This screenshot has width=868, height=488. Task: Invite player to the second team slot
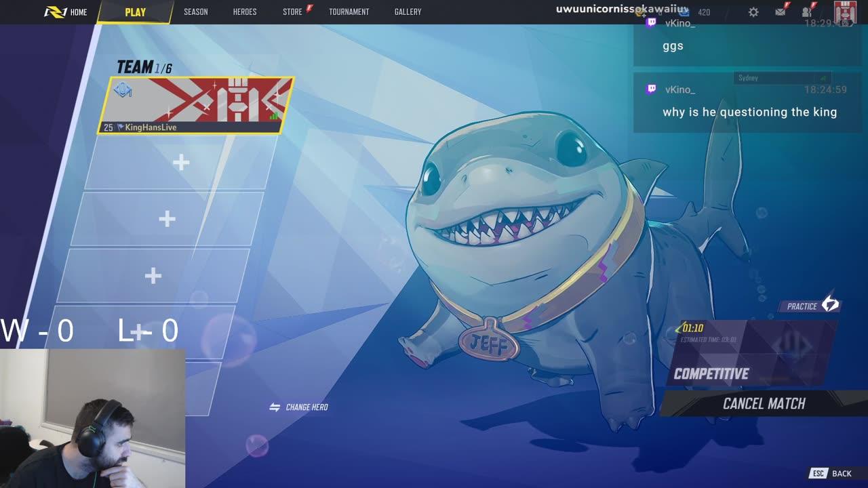click(181, 163)
